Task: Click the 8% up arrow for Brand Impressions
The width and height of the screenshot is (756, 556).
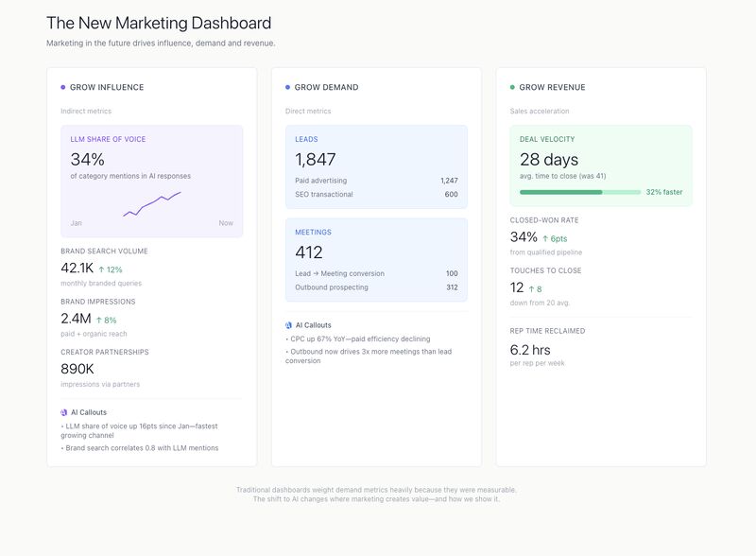Action: pos(100,320)
